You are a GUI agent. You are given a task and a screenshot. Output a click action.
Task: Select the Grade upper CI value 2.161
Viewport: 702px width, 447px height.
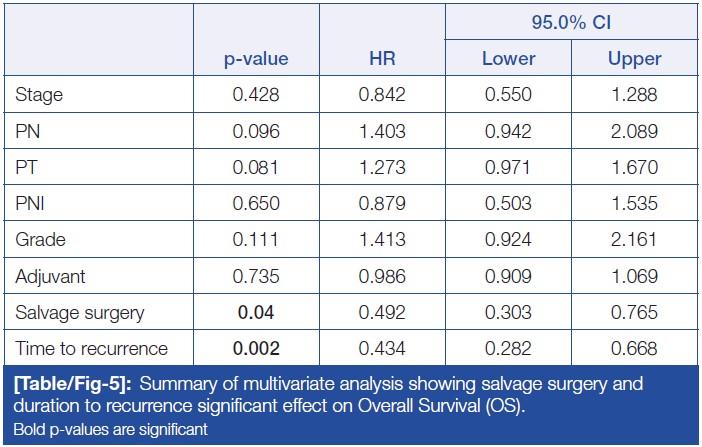click(634, 240)
